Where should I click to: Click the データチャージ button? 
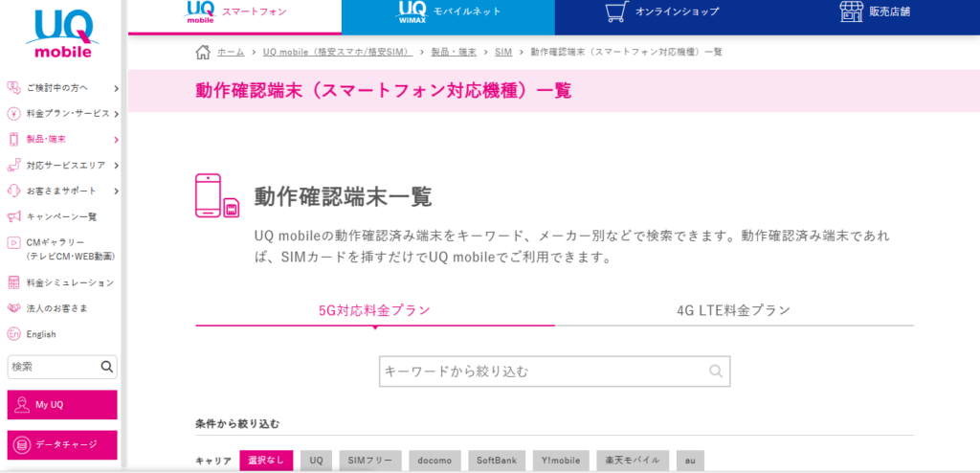pos(62,445)
